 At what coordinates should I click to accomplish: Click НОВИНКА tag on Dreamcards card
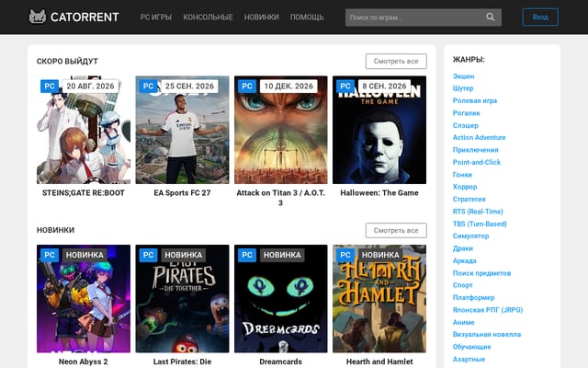282,255
